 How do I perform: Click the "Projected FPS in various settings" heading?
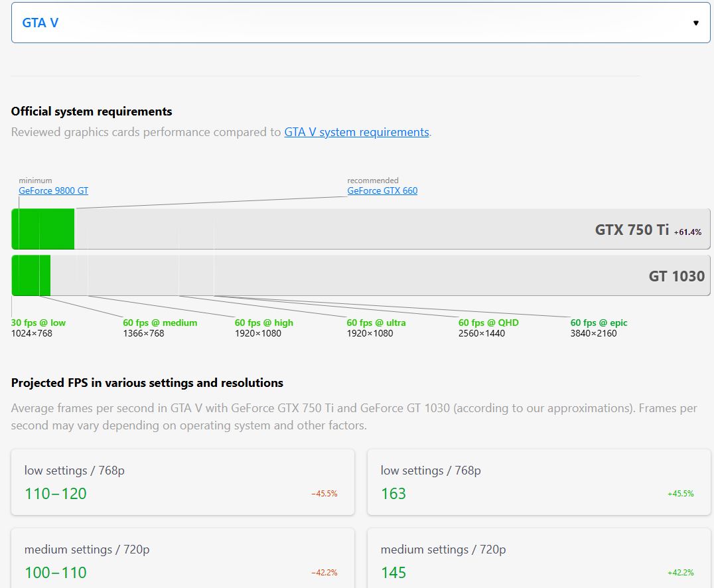(147, 383)
